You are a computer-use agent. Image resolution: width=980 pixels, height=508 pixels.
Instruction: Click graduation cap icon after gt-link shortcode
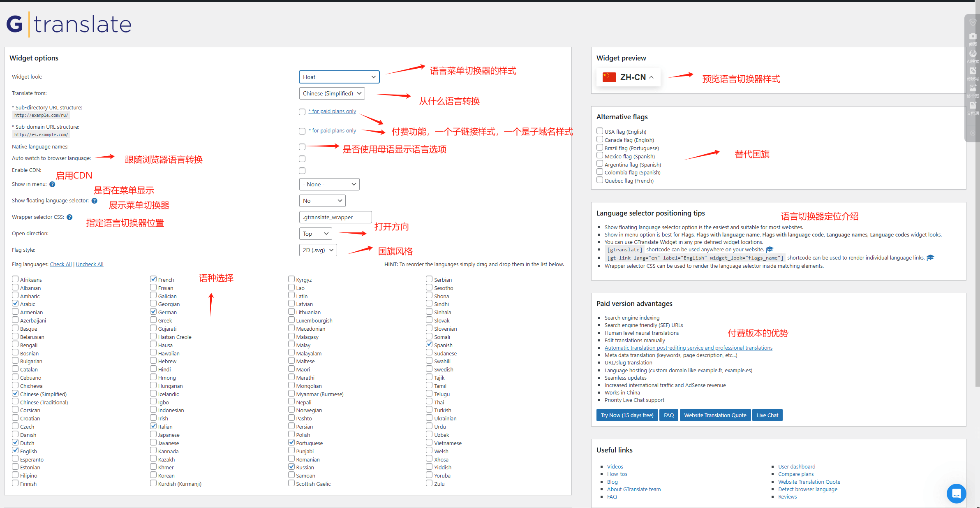[930, 258]
